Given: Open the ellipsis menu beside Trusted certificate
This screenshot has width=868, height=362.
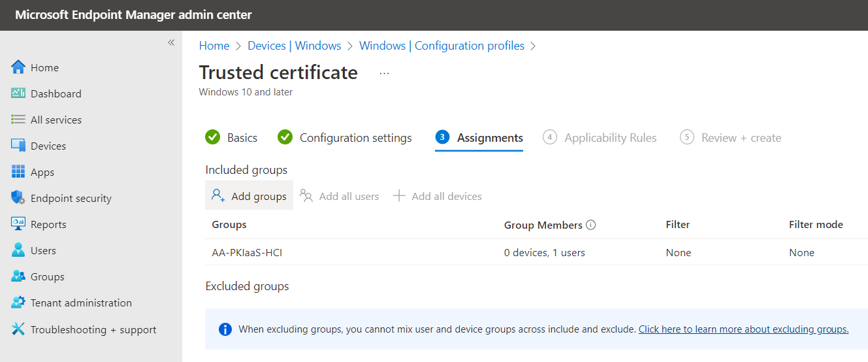Looking at the screenshot, I should 384,73.
